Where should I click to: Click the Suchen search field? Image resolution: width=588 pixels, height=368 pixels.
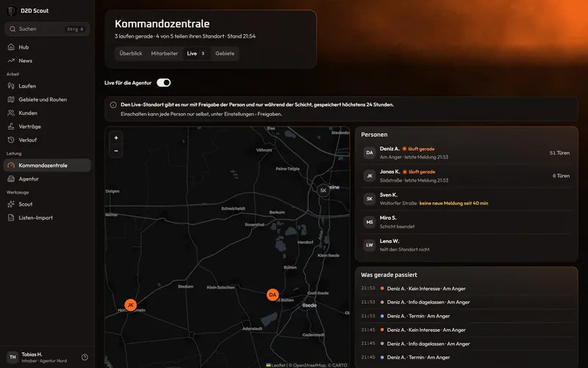pos(47,29)
